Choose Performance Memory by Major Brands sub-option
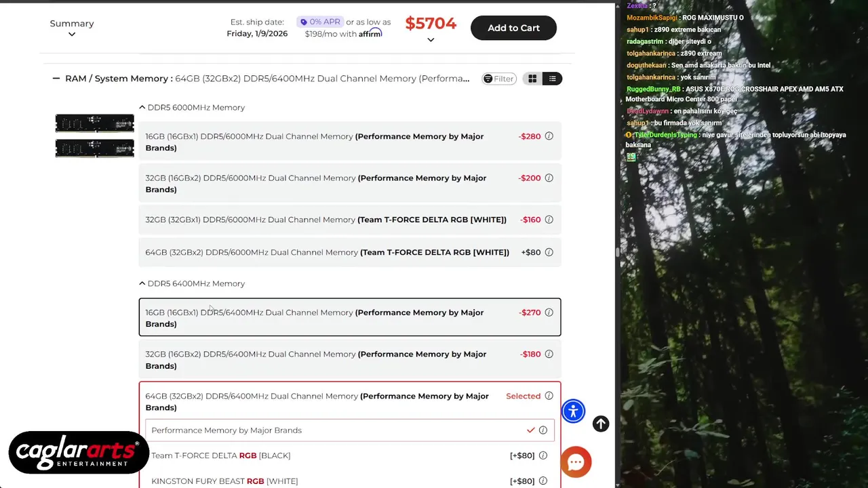This screenshot has width=868, height=488. (350, 430)
